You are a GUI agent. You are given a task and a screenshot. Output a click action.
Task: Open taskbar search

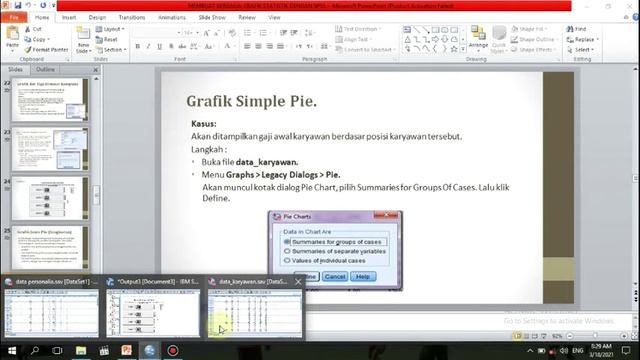(35, 351)
